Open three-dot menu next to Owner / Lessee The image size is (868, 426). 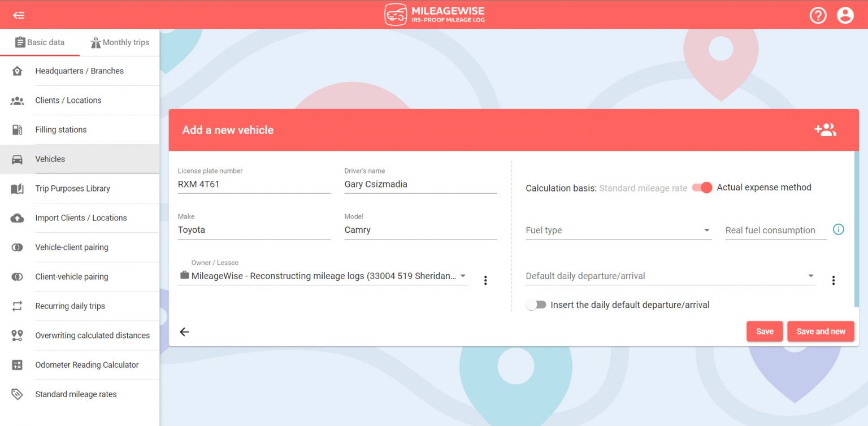(485, 280)
